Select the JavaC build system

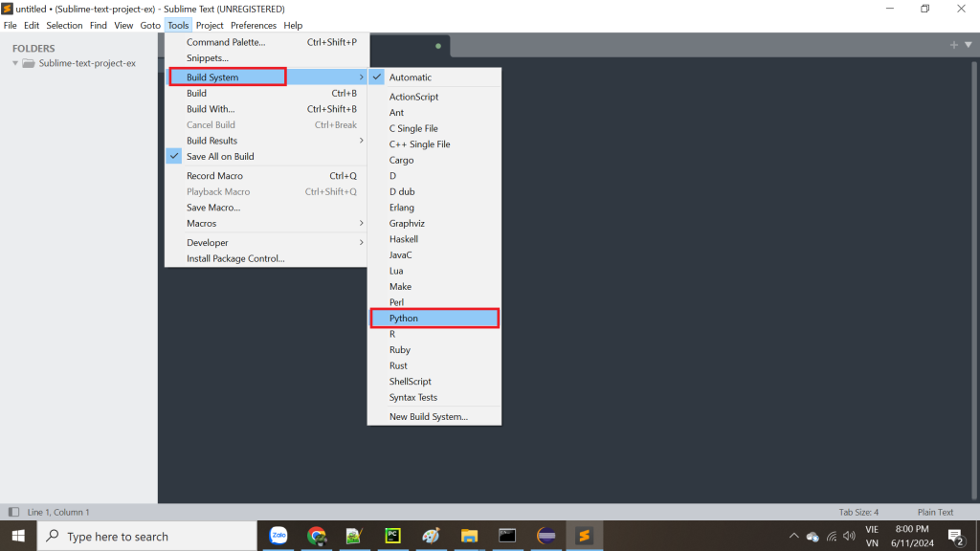pos(434,254)
